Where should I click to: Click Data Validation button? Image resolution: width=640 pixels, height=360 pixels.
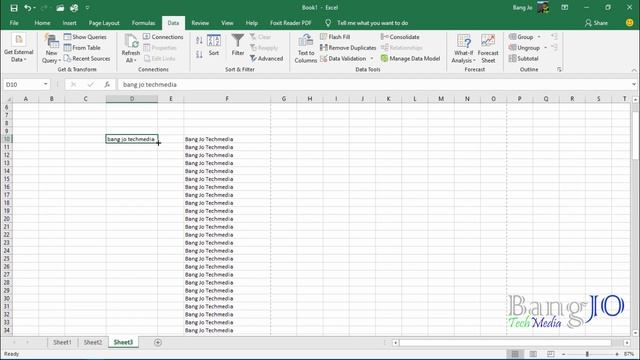[x=344, y=59]
